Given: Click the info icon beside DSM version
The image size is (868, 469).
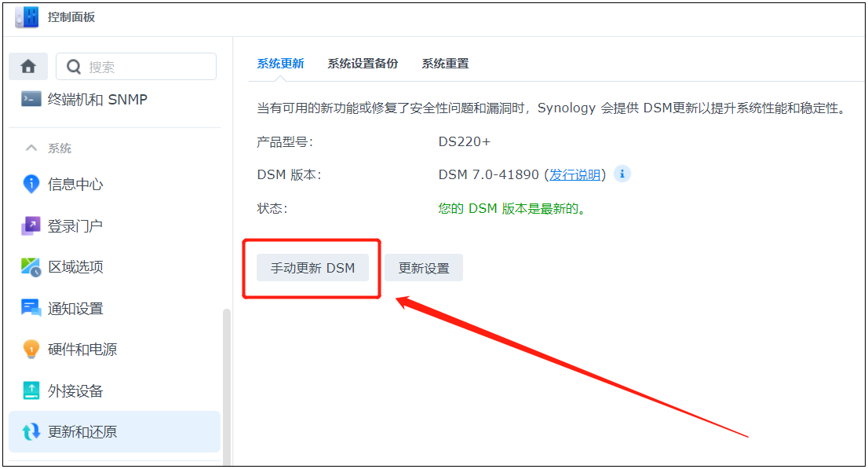Looking at the screenshot, I should tap(622, 174).
